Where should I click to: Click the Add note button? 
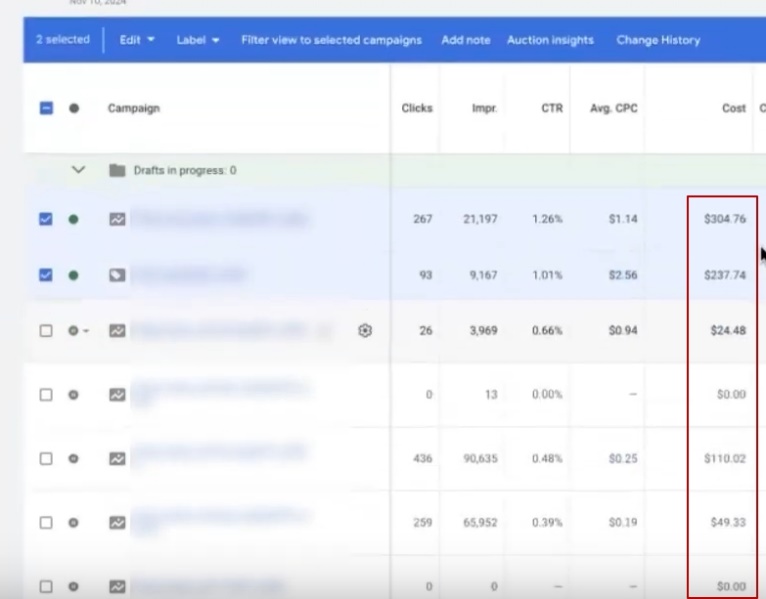point(466,40)
